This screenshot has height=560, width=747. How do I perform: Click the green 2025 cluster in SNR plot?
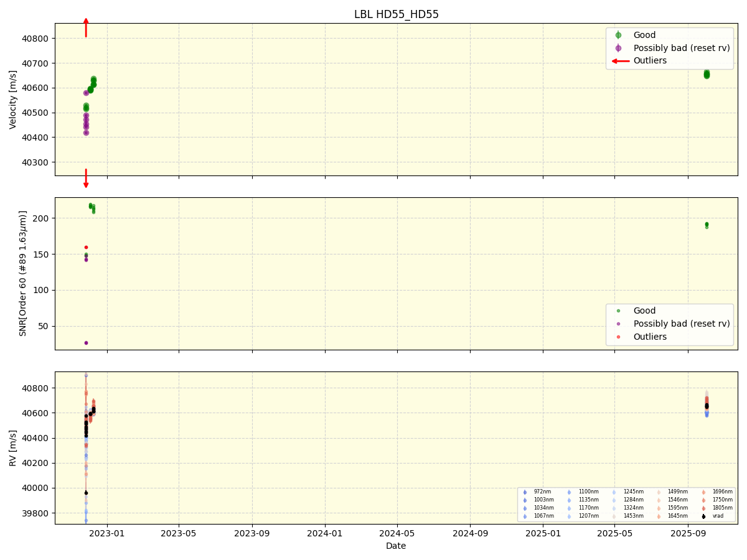(707, 225)
